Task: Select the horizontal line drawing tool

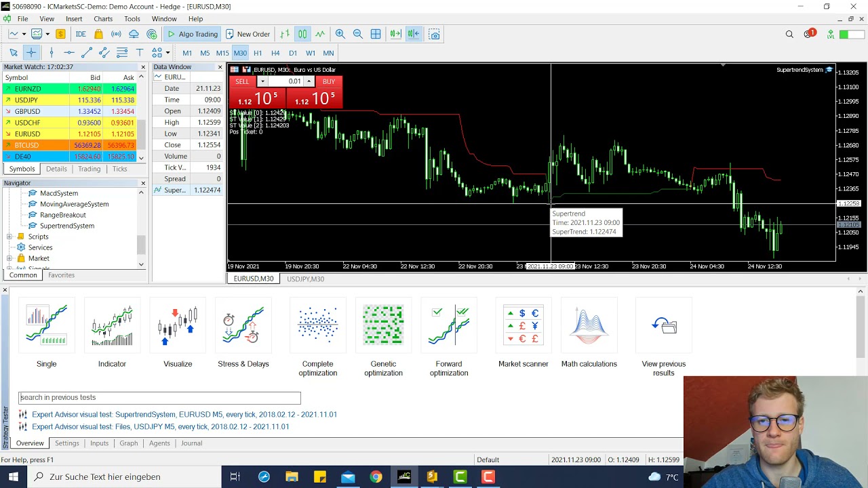Action: coord(69,53)
